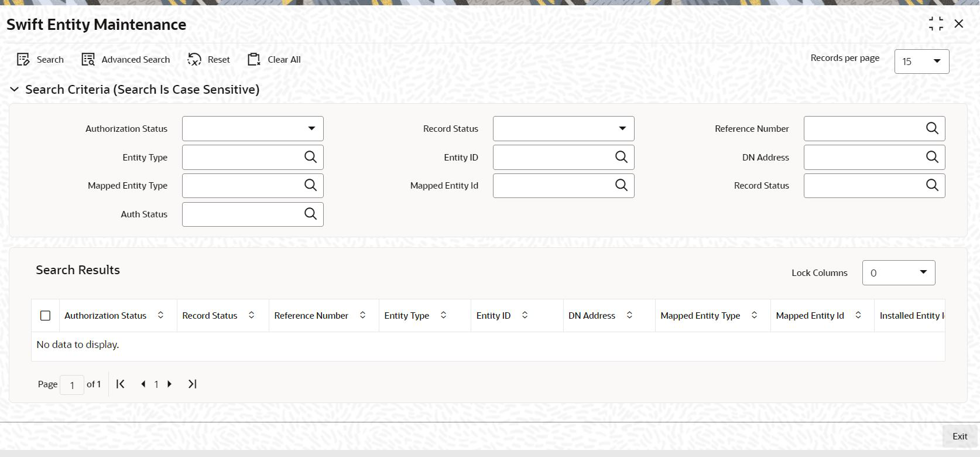Open Authorization Status dropdown
Viewport: 980px width, 457px height.
click(x=253, y=128)
